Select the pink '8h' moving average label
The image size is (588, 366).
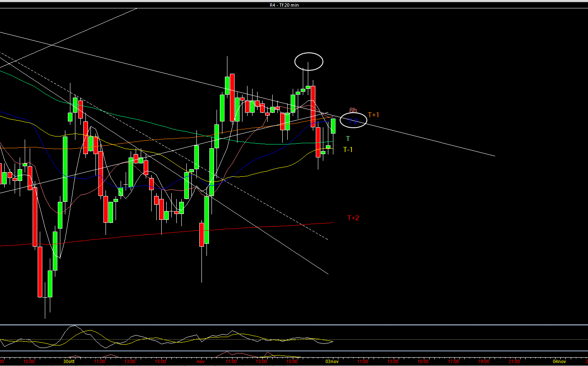pyautogui.click(x=353, y=111)
